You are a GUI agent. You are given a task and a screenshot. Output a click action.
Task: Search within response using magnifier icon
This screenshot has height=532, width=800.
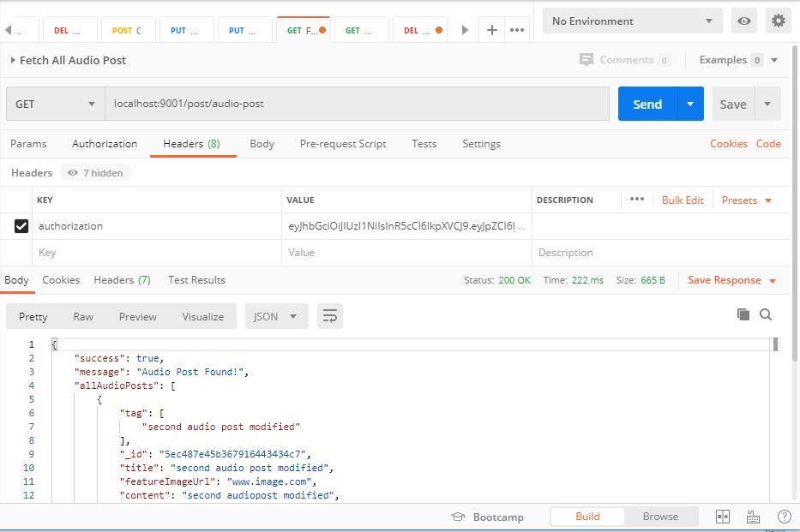pyautogui.click(x=766, y=314)
